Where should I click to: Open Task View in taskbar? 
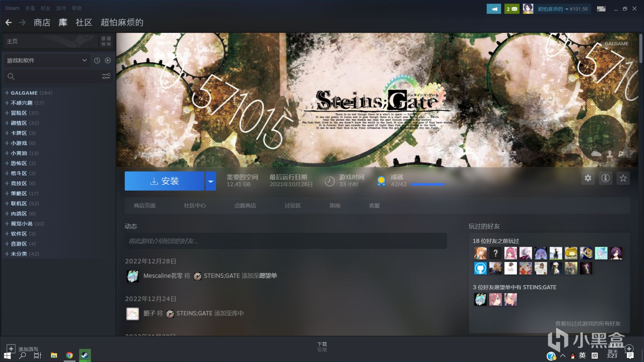[38, 356]
